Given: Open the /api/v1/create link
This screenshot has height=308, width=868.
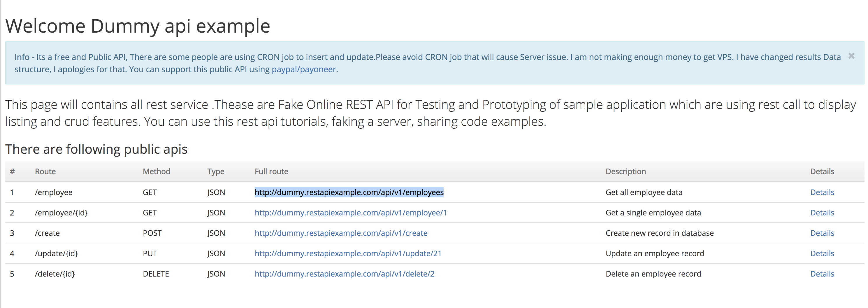Looking at the screenshot, I should (x=341, y=233).
